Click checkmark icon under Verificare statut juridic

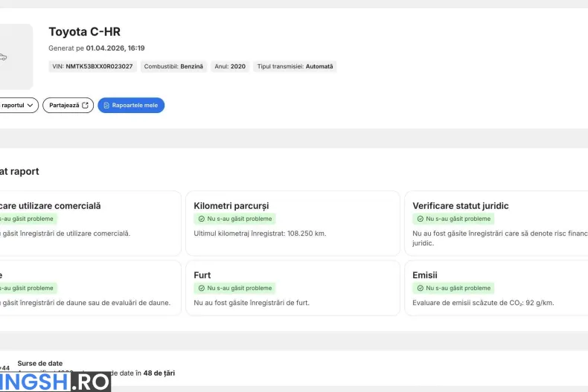[x=420, y=219]
